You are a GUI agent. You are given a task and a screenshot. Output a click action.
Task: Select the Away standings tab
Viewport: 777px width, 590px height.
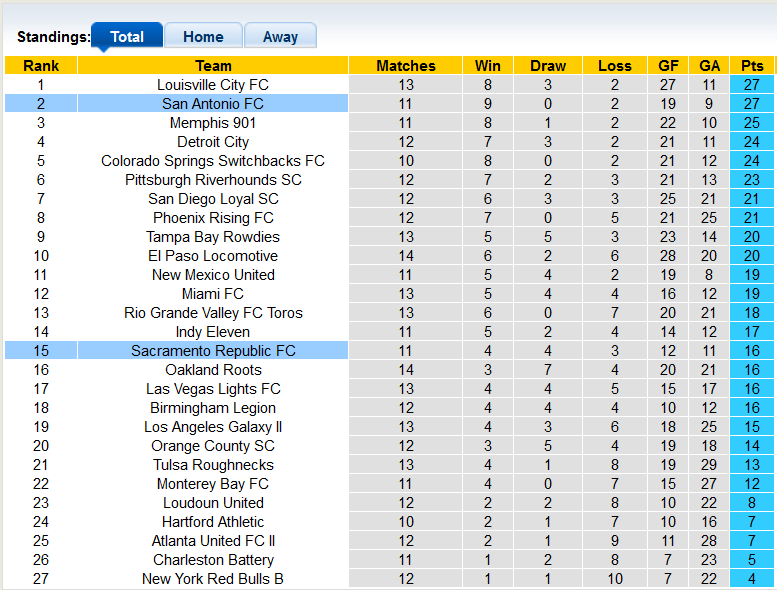tap(280, 37)
